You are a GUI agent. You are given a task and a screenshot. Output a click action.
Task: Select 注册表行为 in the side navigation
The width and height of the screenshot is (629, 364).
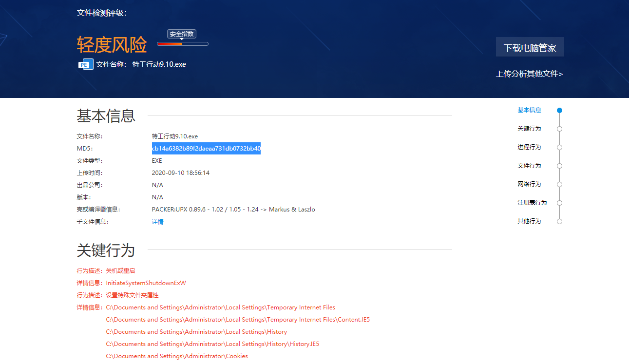532,203
